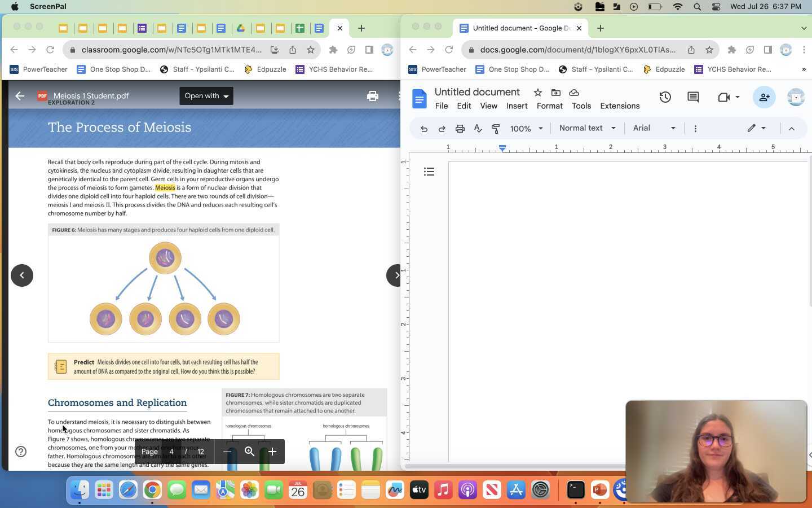Click the Docs undo arrow icon

423,129
